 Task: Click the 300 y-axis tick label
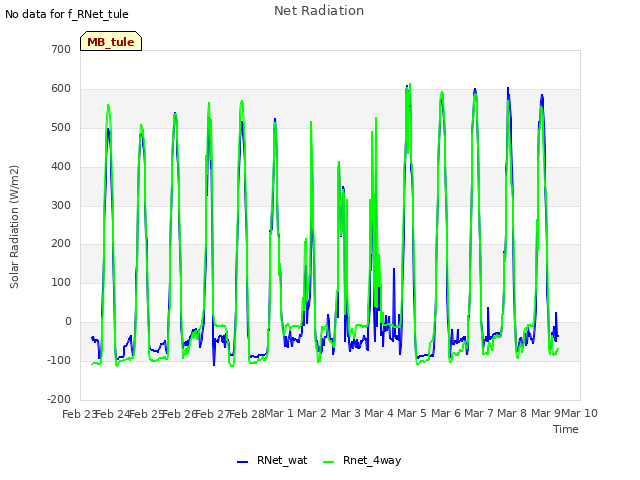(61, 205)
